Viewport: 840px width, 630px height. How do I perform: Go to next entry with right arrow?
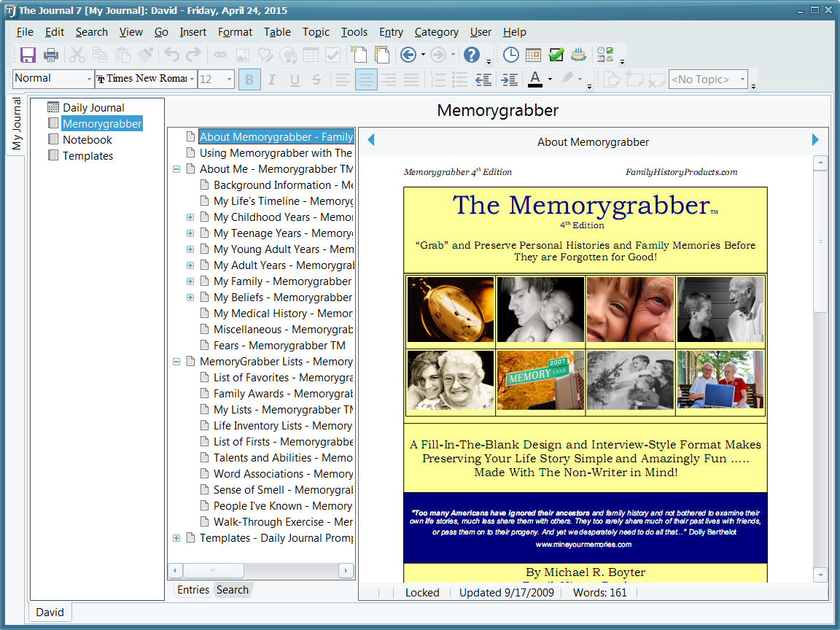click(x=815, y=140)
